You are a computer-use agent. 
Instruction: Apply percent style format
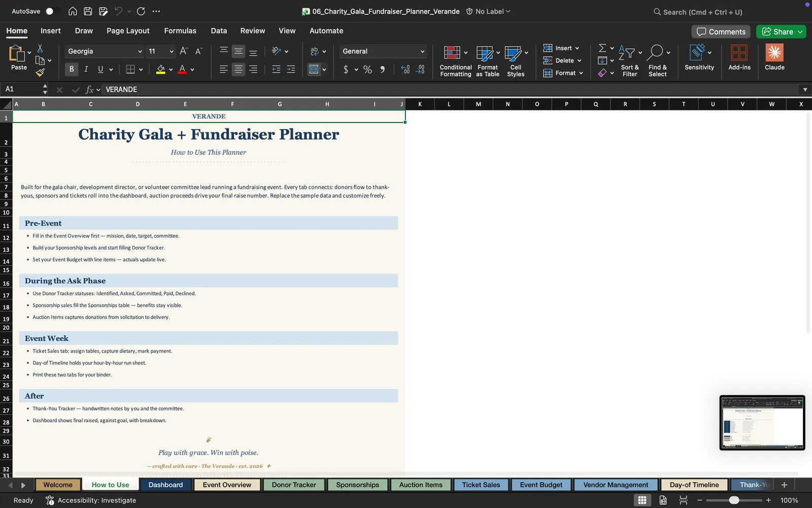click(367, 70)
